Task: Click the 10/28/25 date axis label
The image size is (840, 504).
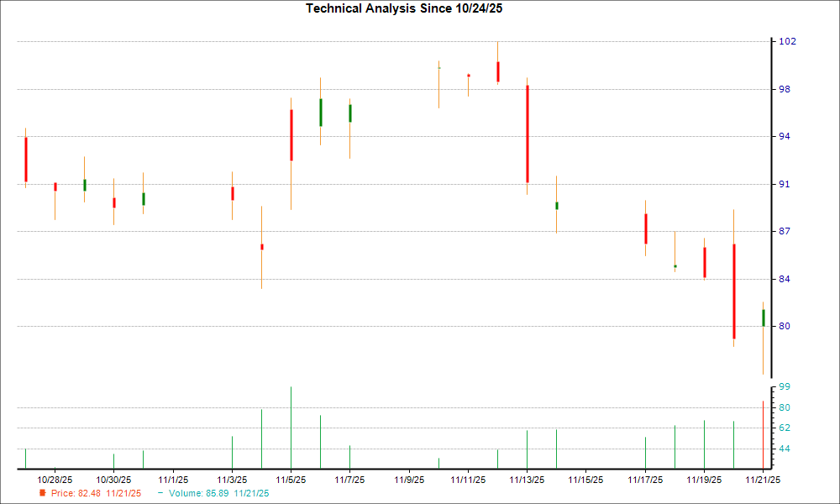Action: (55, 477)
